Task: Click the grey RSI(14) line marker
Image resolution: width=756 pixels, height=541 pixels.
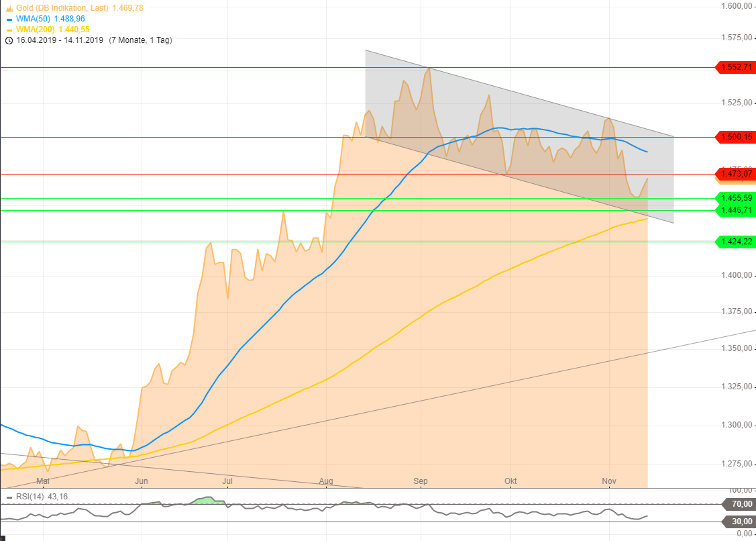Action: pyautogui.click(x=8, y=497)
